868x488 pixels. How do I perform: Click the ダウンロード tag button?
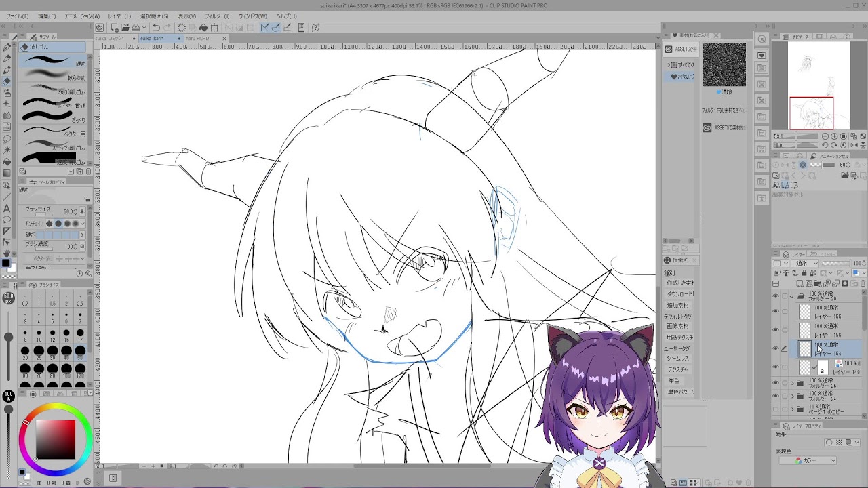680,294
